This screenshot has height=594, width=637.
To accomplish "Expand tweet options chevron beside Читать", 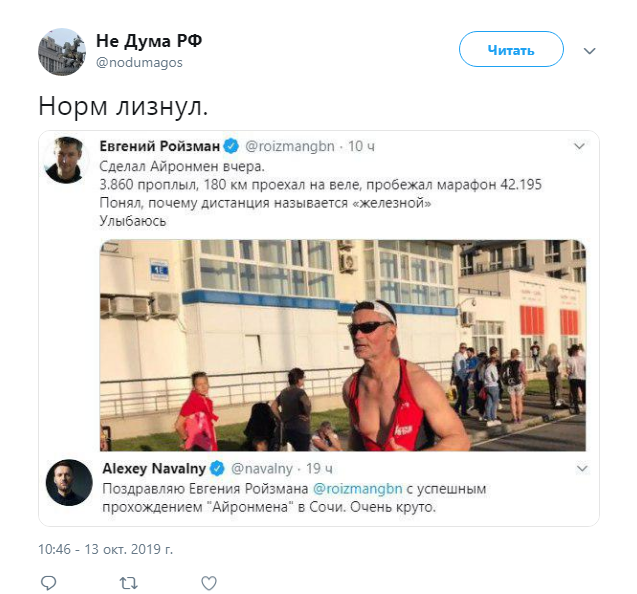I will tap(589, 51).
